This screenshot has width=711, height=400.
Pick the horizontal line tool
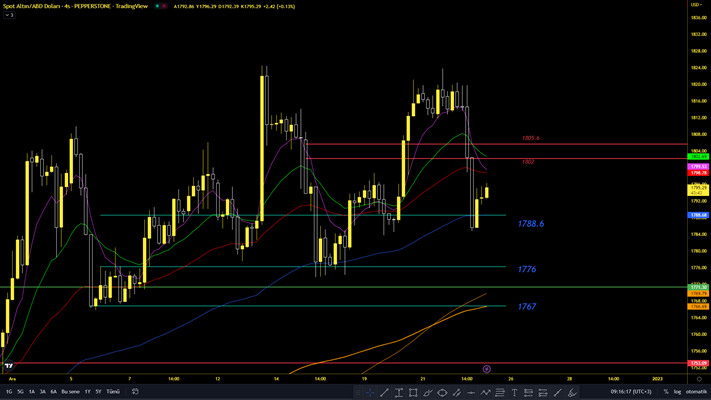pyautogui.click(x=471, y=393)
